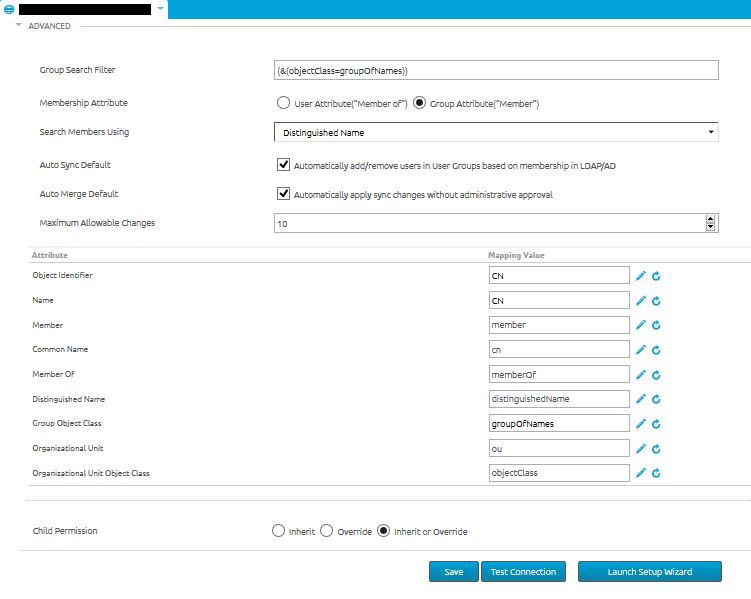Screen dimensions: 751x599
Task: Click the Save button
Action: (453, 572)
